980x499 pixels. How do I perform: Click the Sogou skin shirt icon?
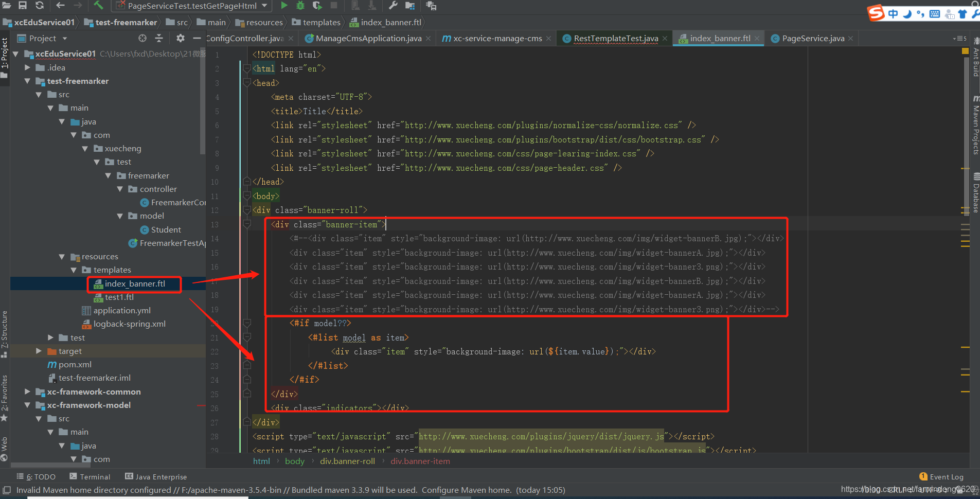pos(963,14)
